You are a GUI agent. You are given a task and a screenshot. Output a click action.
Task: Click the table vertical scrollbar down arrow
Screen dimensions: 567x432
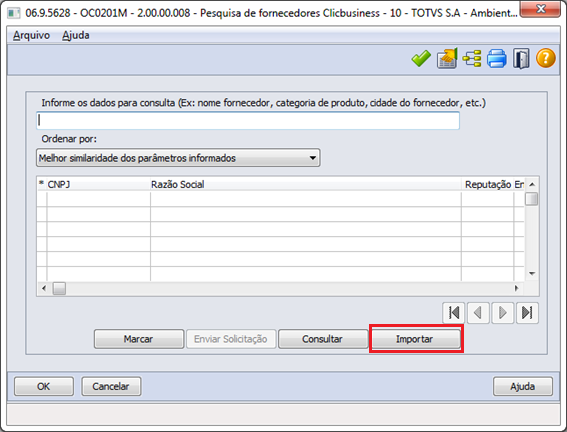click(532, 273)
